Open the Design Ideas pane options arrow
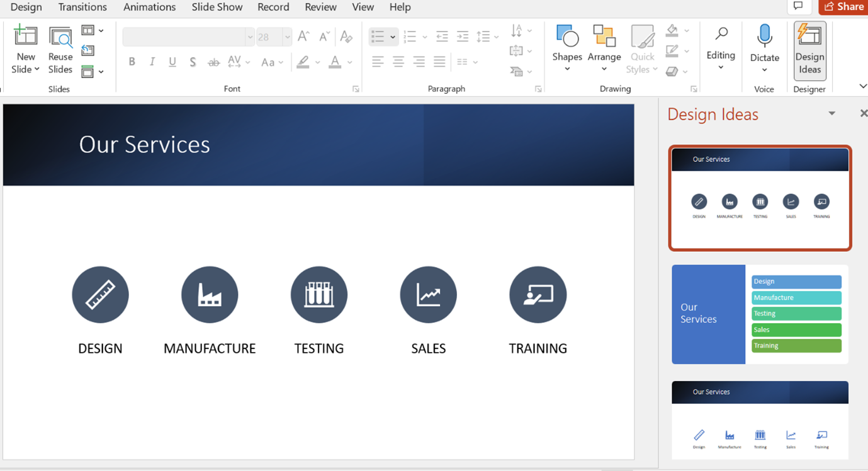 (831, 113)
